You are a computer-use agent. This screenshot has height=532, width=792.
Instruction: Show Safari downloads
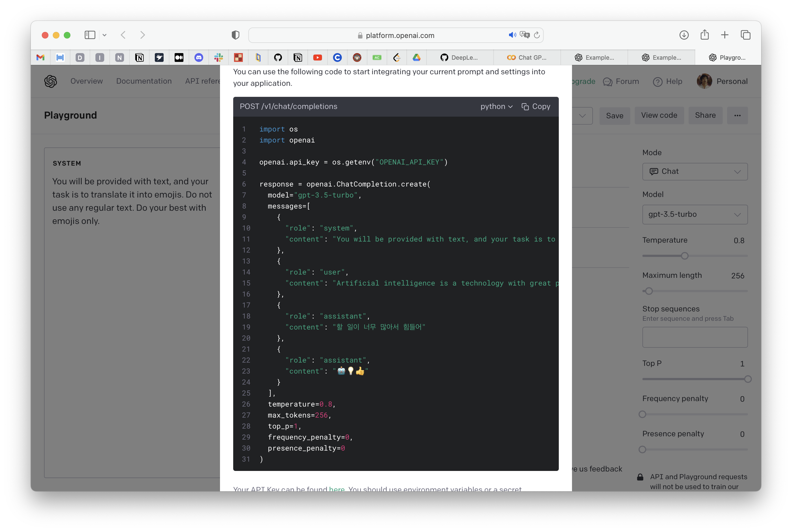(x=684, y=35)
